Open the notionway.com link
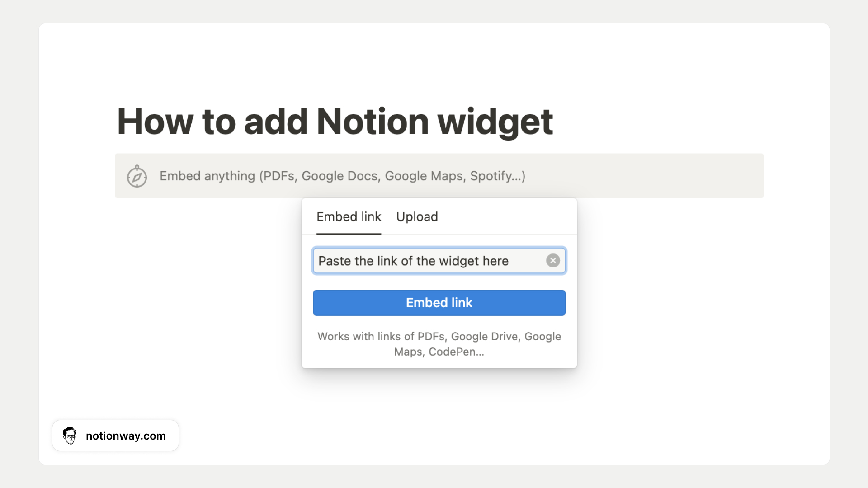868x488 pixels. coord(126,436)
